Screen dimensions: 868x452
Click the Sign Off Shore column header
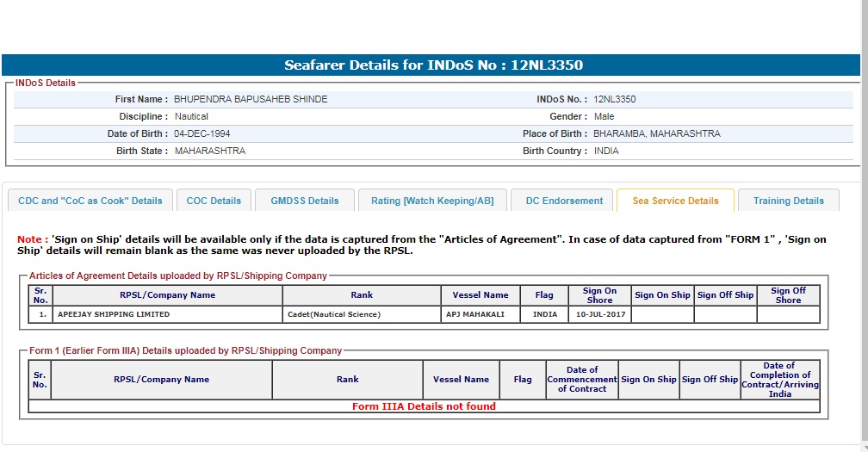tap(788, 295)
